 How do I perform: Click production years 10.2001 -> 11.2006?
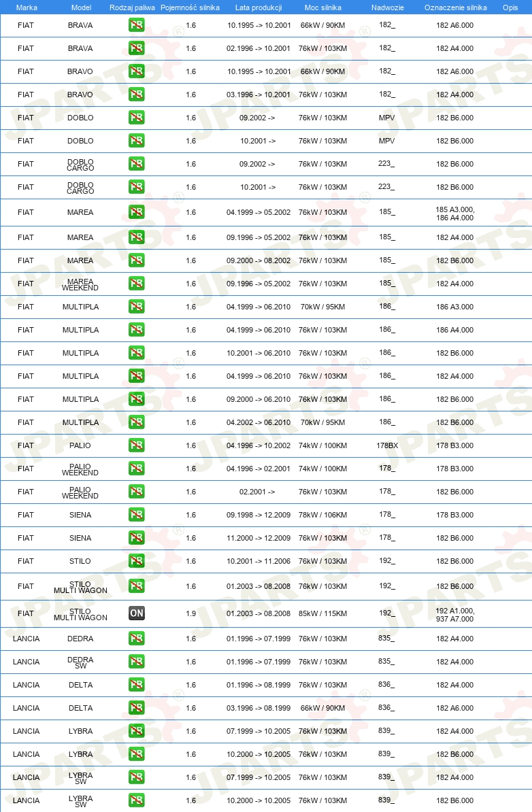click(259, 561)
